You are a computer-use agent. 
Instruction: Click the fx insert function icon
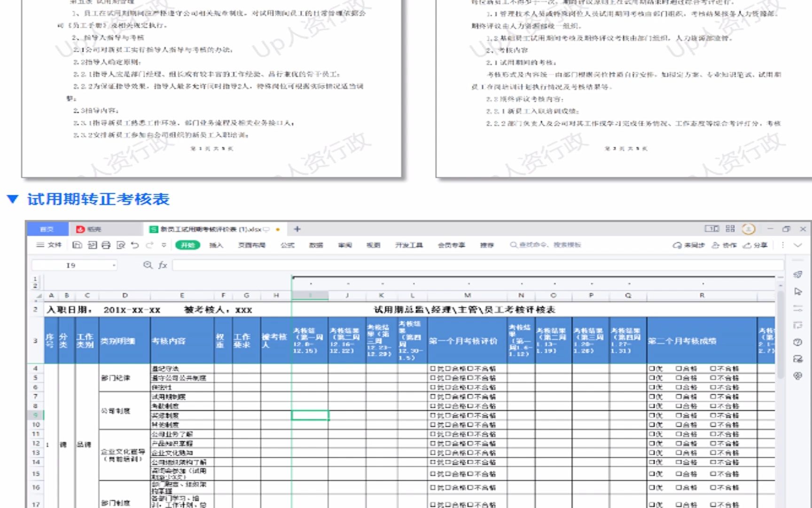point(163,265)
